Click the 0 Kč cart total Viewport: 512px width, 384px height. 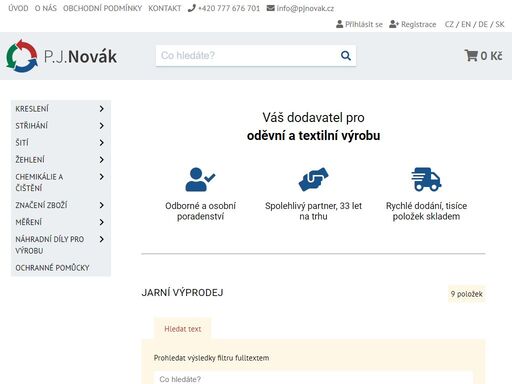(x=491, y=56)
